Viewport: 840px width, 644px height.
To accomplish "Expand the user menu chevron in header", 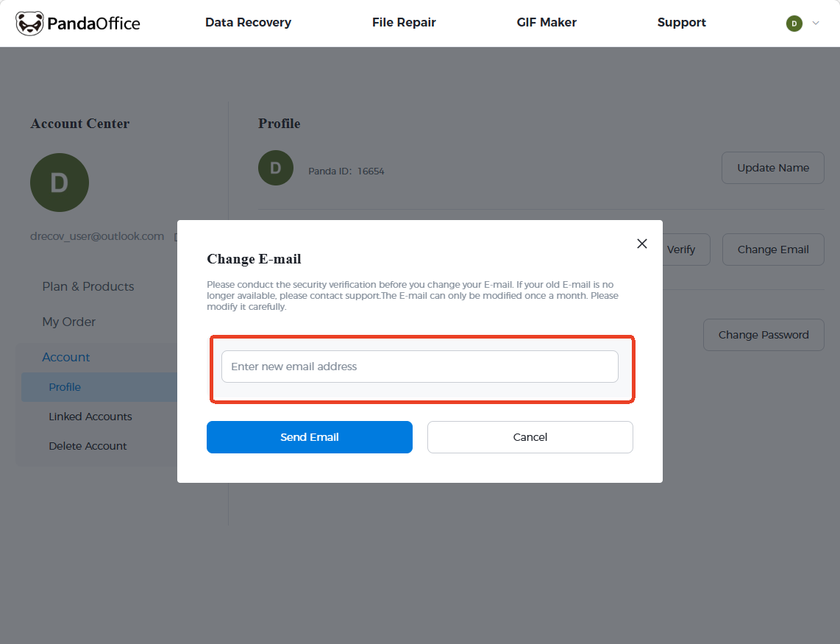I will [816, 24].
